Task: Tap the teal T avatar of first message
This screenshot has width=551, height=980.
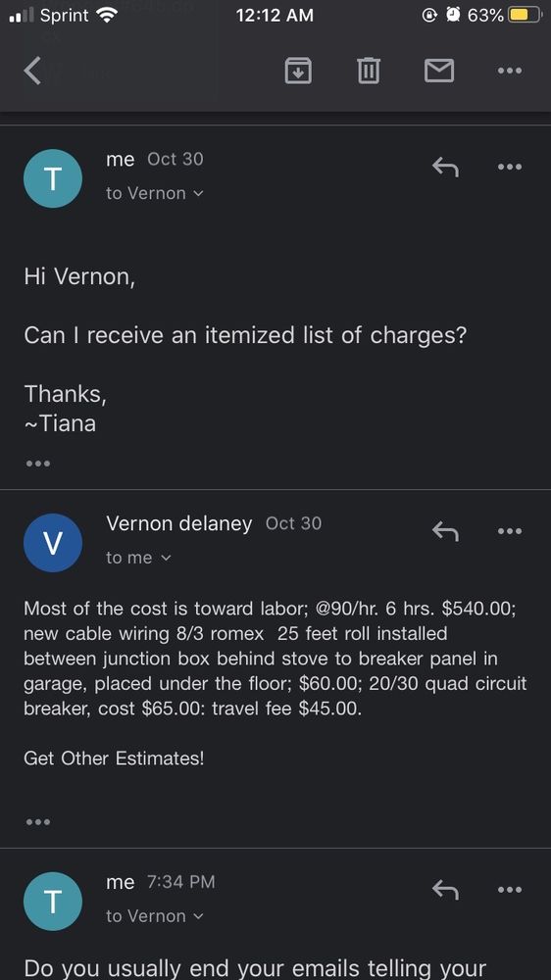Action: pos(53,178)
